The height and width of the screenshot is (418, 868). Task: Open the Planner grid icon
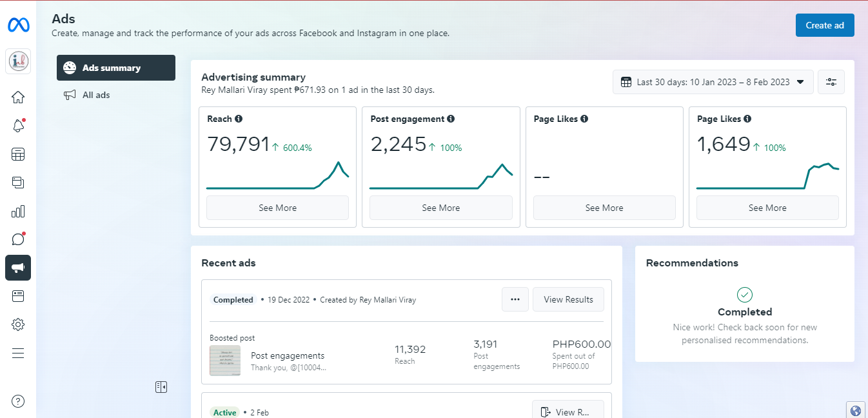(x=18, y=154)
